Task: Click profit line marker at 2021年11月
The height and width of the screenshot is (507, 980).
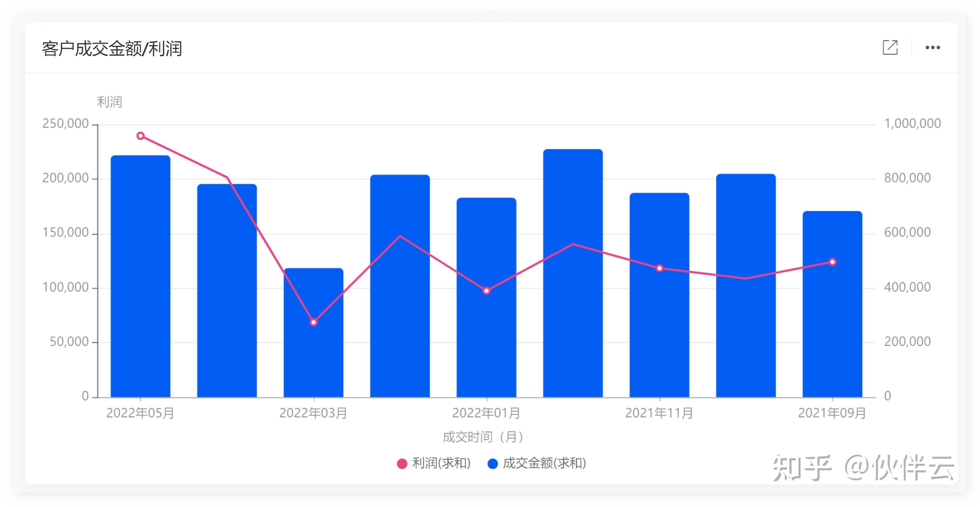Action: pos(659,268)
